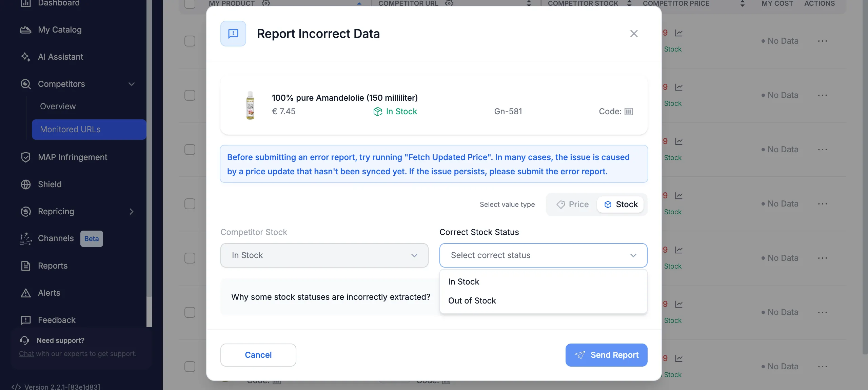Collapse the Competitors section chevron
The width and height of the screenshot is (868, 390).
click(x=132, y=84)
